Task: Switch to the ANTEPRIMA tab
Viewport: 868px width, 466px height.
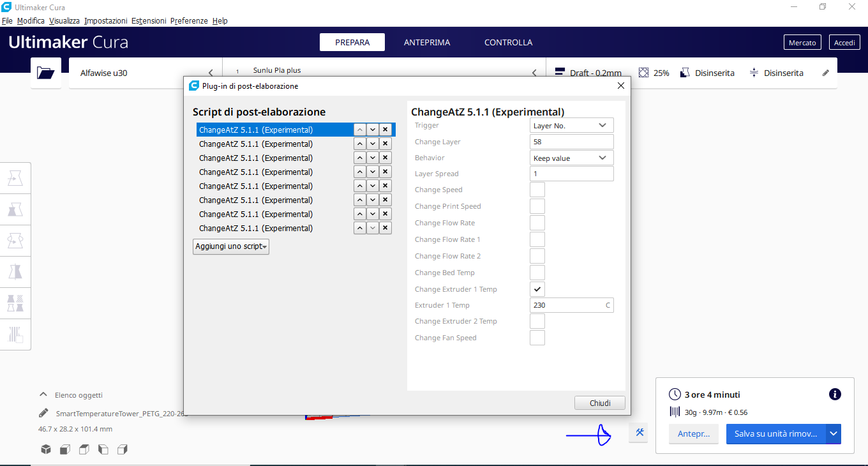Action: (x=427, y=42)
